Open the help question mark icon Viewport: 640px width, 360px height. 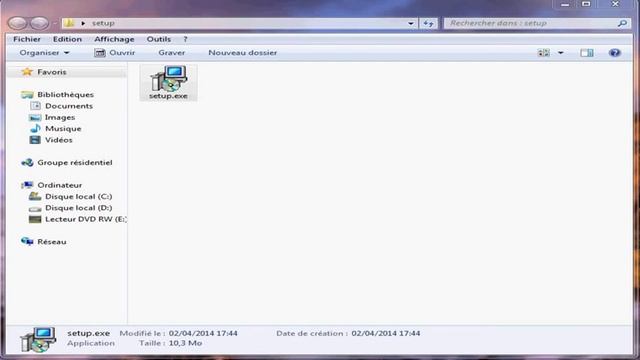[x=614, y=53]
